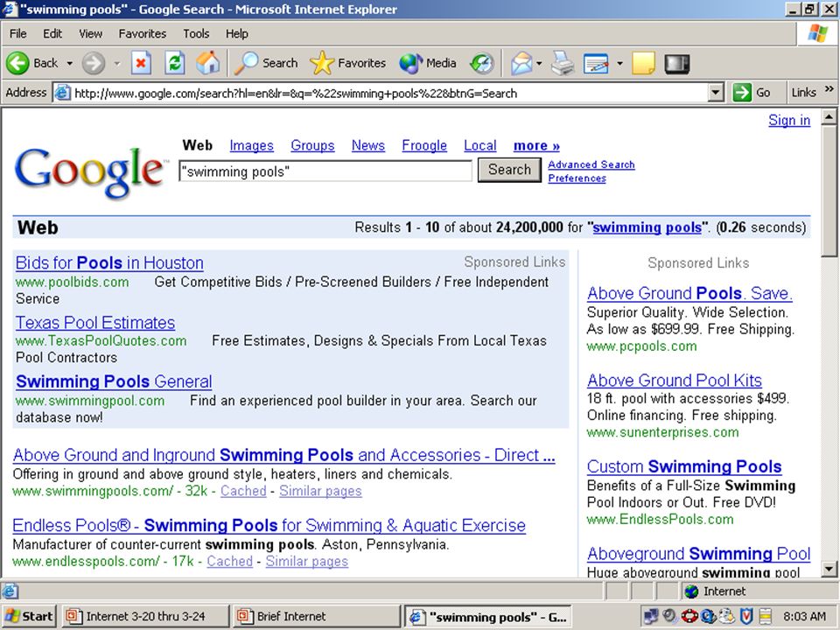Image resolution: width=840 pixels, height=630 pixels.
Task: Open the Search pane magnifier icon
Action: (247, 63)
